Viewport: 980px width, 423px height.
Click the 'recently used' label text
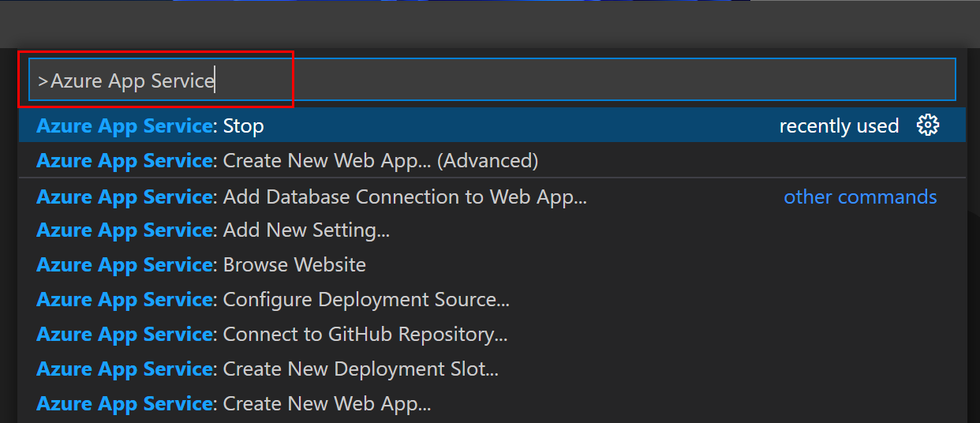(x=839, y=126)
